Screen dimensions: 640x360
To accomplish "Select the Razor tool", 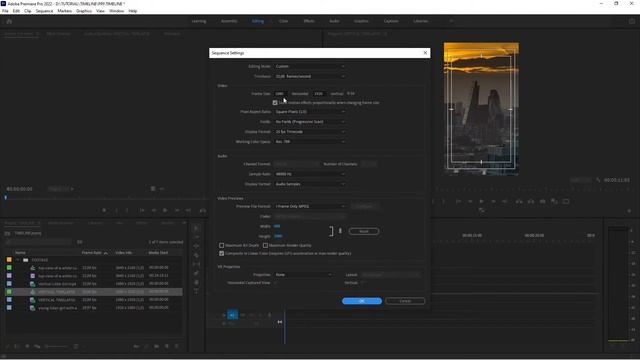I will [x=196, y=255].
